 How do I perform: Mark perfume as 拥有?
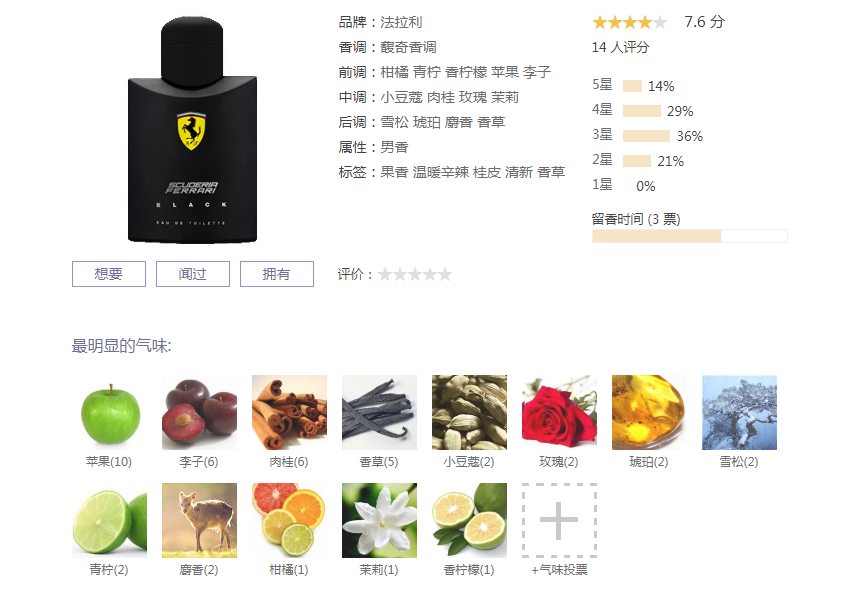(277, 274)
